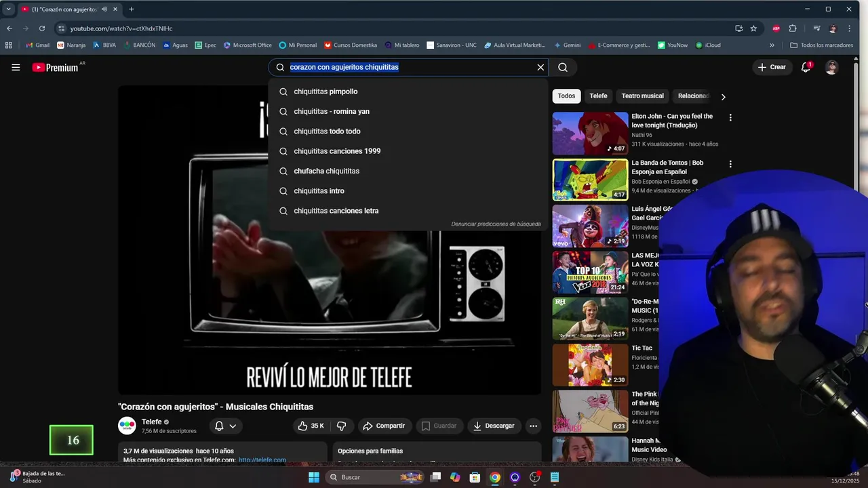Open the Pink Panther video thumbnail
The width and height of the screenshot is (868, 488).
[x=590, y=411]
